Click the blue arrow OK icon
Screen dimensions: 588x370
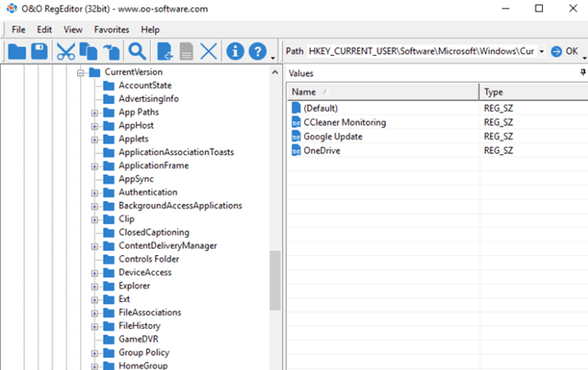[556, 51]
